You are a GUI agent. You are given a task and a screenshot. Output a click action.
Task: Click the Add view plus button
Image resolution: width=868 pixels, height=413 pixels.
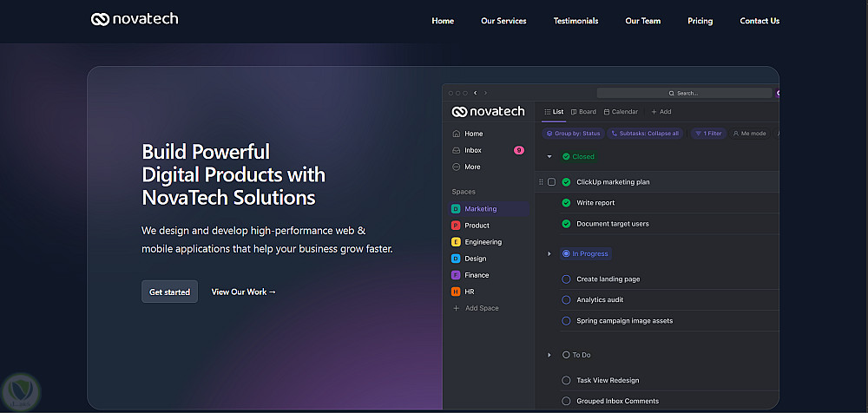[x=661, y=112]
